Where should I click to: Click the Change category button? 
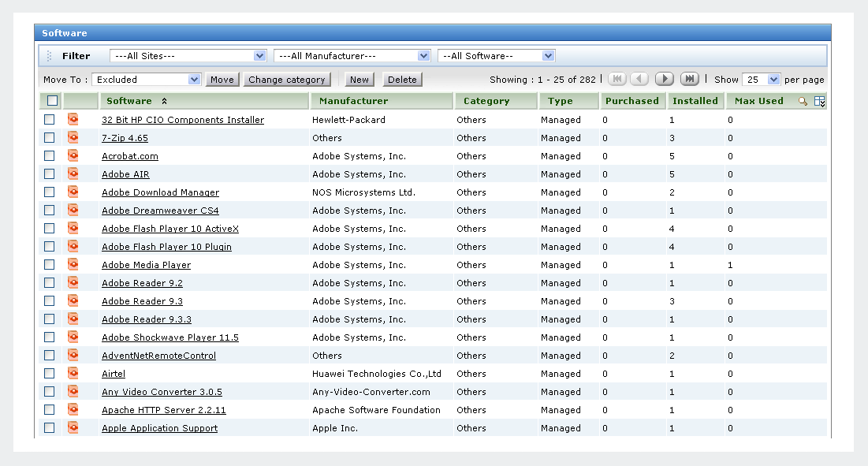pos(287,80)
